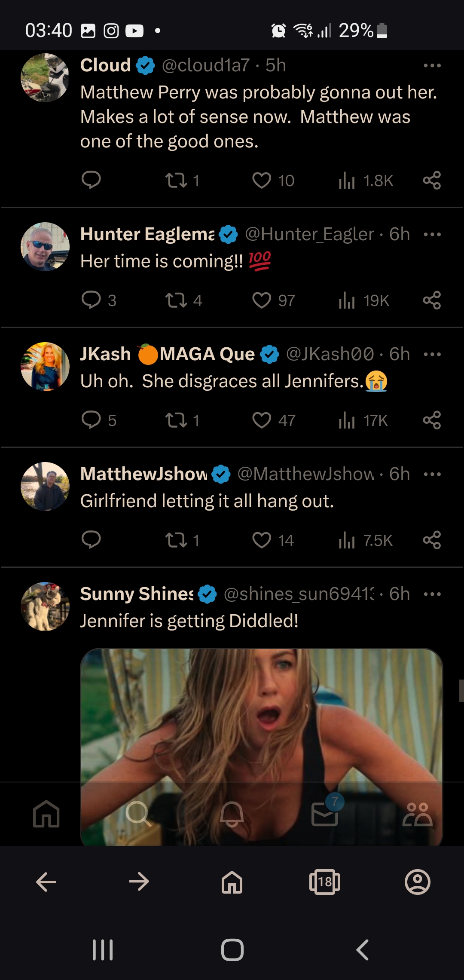Retweet the Cloud tweet about Matthew Perry
This screenshot has width=464, height=980.
tap(176, 181)
